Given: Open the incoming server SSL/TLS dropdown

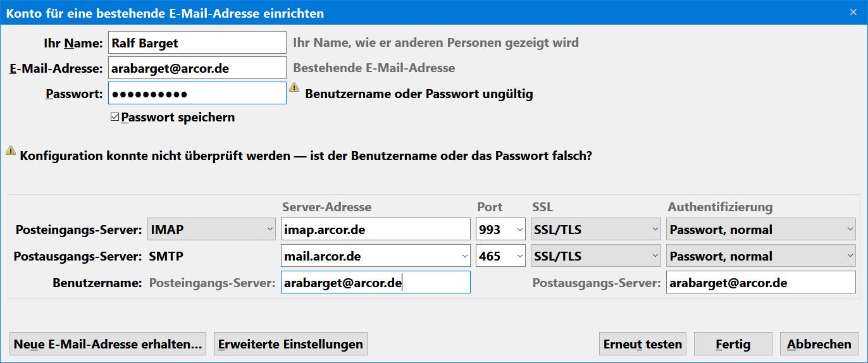Looking at the screenshot, I should 596,230.
